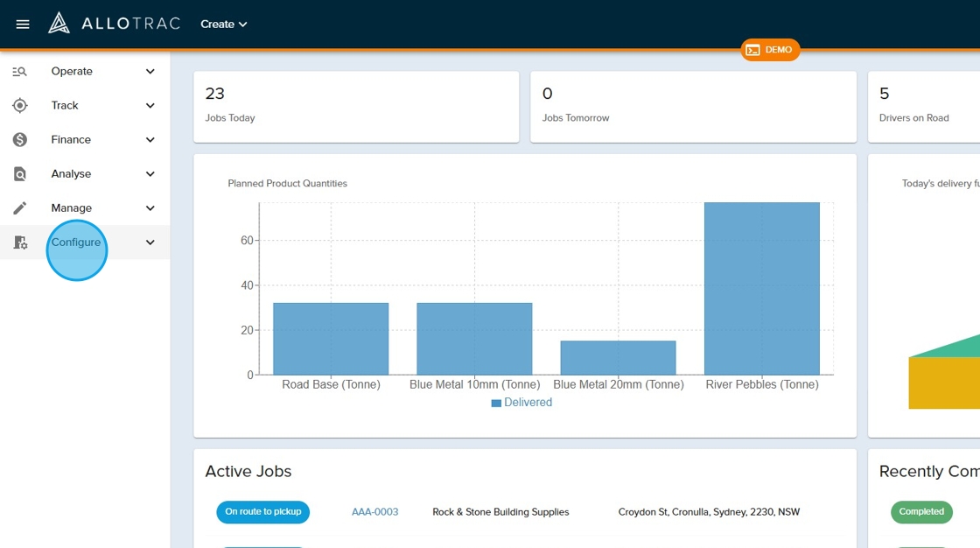Viewport: 980px width, 548px height.
Task: Select the Analyse menu item
Action: click(x=71, y=174)
